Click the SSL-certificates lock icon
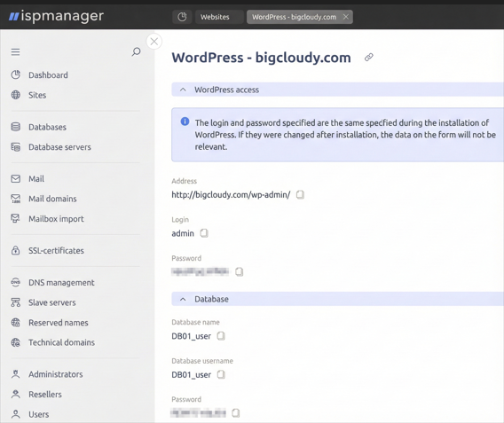This screenshot has width=504, height=423. pos(15,250)
